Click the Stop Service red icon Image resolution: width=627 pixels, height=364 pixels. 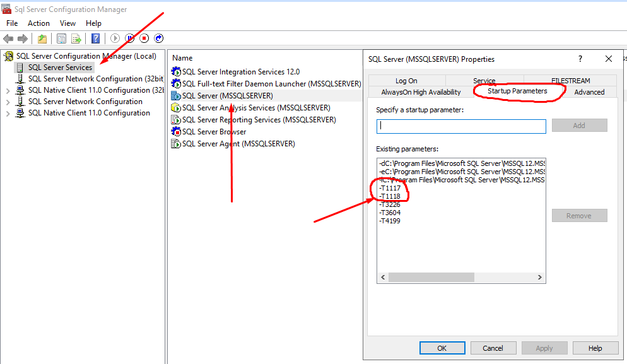[x=144, y=38]
